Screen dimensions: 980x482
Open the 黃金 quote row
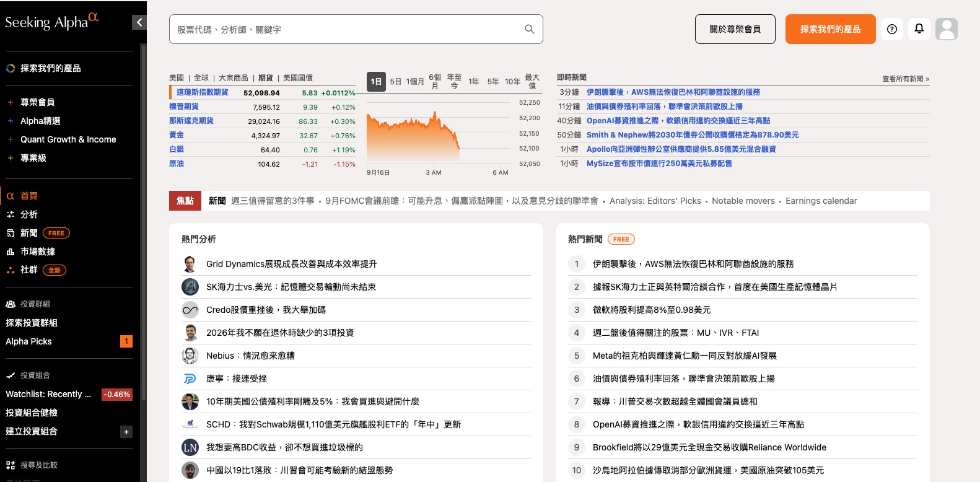[x=262, y=135]
